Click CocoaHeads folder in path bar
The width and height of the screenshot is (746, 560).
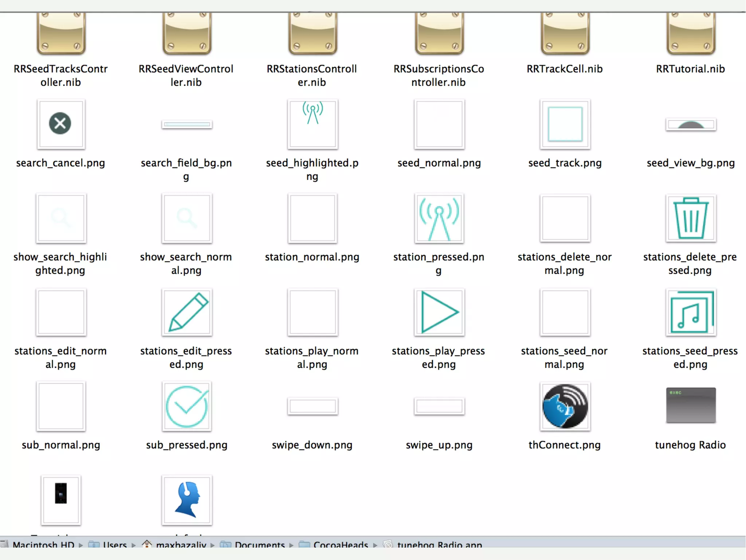click(340, 545)
